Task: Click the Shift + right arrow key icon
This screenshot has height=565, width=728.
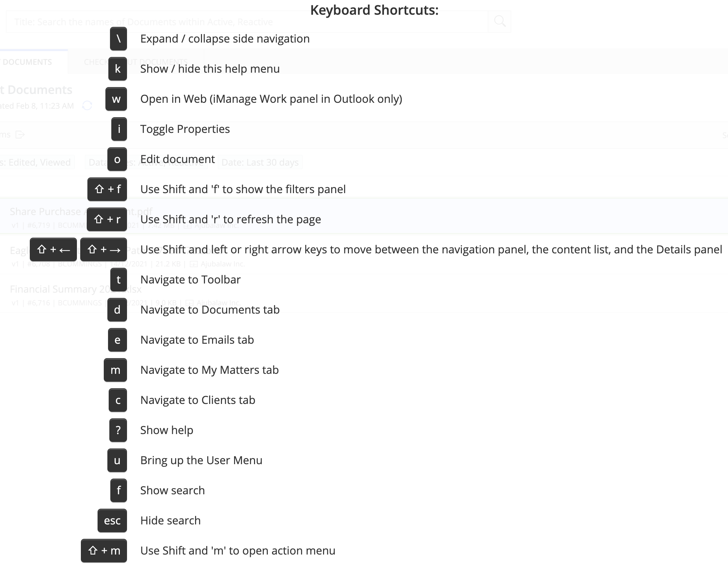Action: click(104, 250)
